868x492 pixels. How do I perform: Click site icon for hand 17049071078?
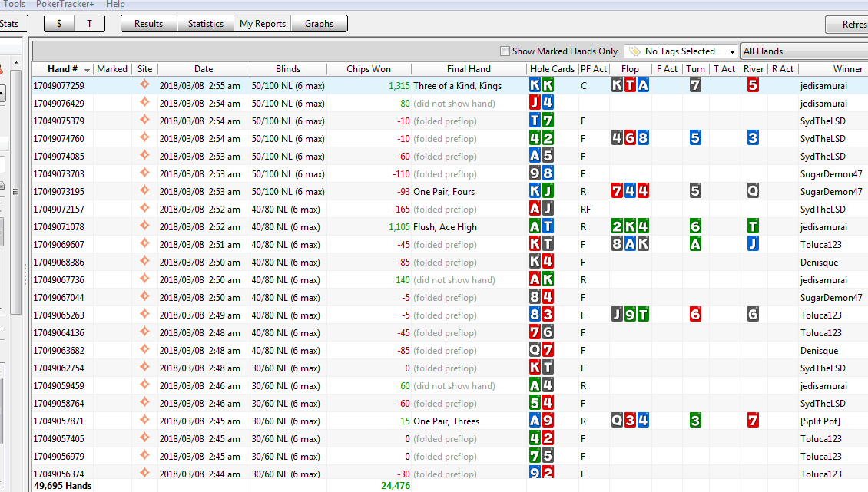(144, 226)
